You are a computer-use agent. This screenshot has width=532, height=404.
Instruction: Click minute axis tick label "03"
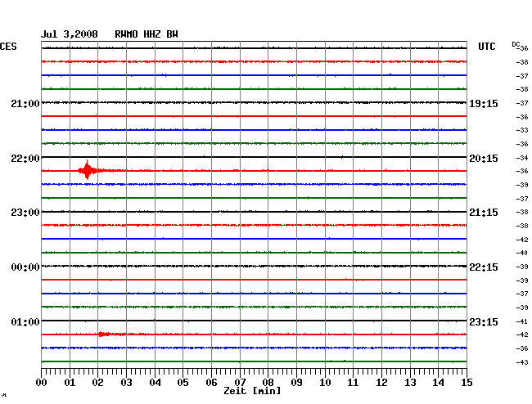click(126, 383)
